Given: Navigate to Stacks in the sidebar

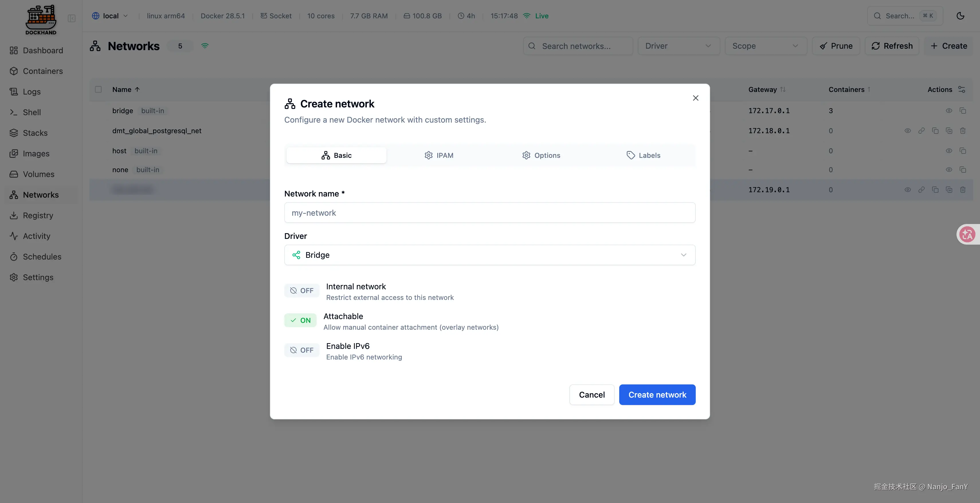Looking at the screenshot, I should point(41,133).
